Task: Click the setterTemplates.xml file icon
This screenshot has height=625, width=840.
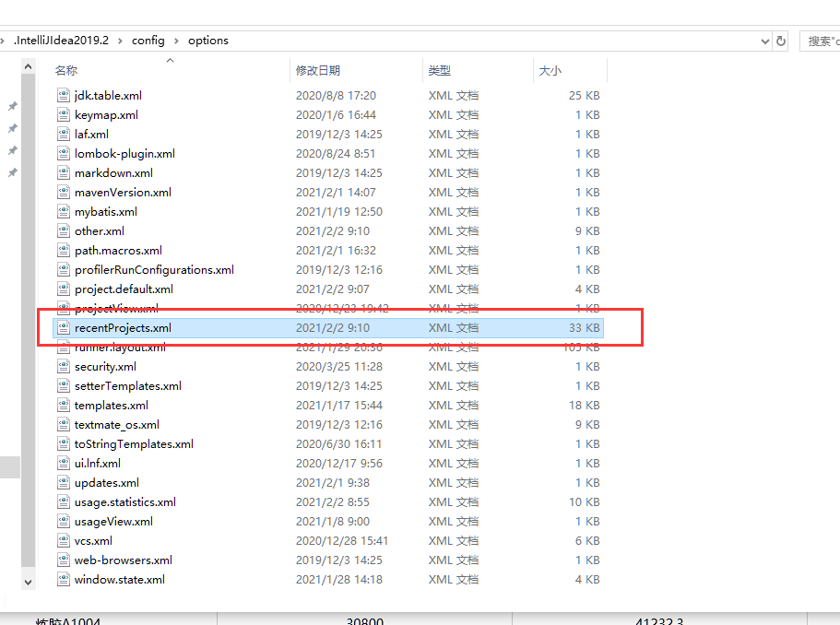Action: [64, 385]
